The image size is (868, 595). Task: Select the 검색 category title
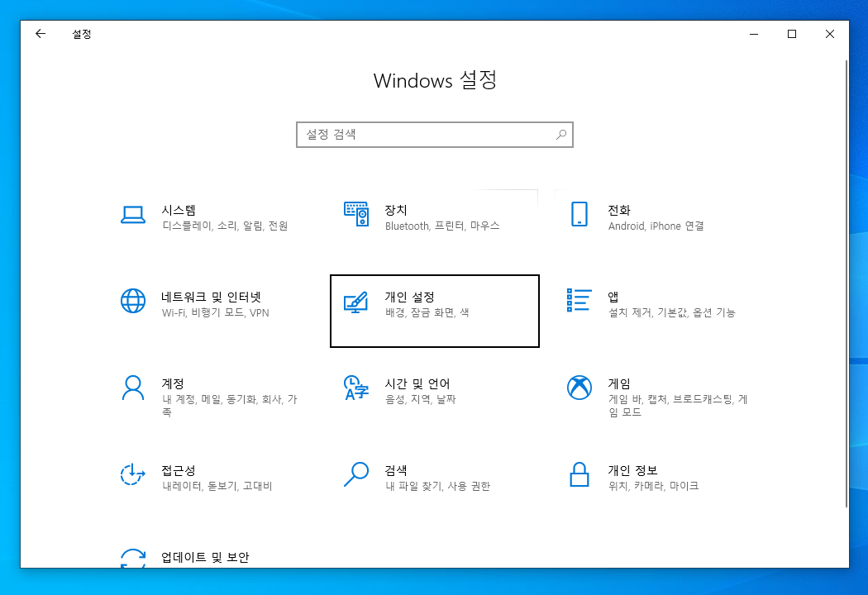(396, 470)
